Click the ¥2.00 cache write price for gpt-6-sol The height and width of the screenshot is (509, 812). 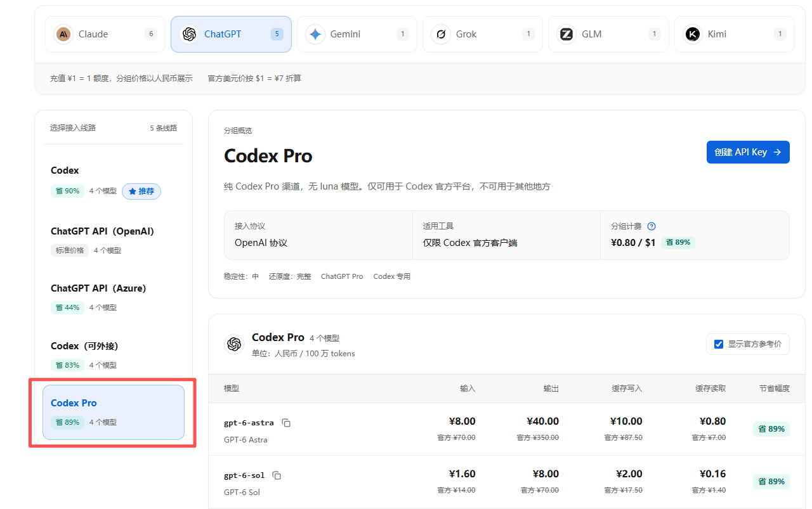[629, 474]
